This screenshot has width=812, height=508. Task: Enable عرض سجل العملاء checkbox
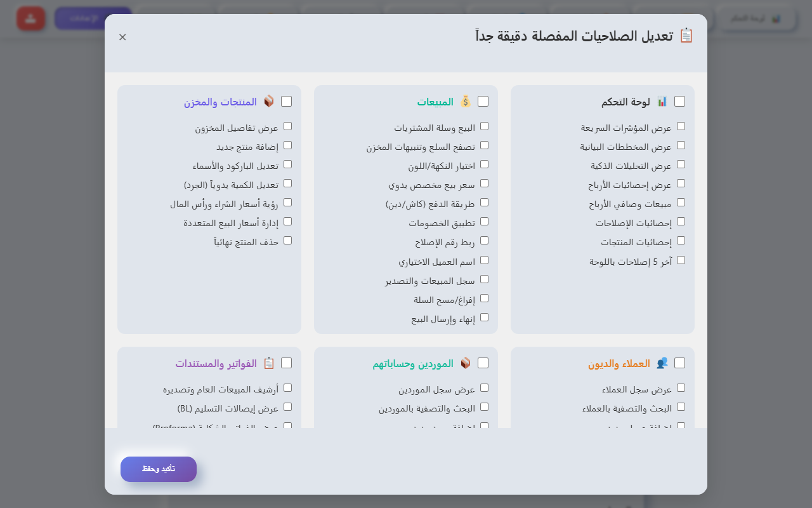point(681,388)
